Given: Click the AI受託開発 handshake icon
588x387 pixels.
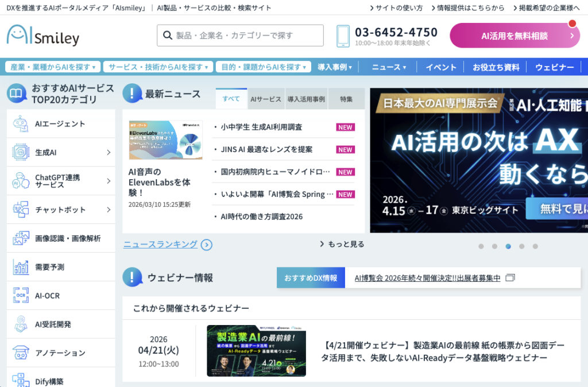Looking at the screenshot, I should [21, 324].
